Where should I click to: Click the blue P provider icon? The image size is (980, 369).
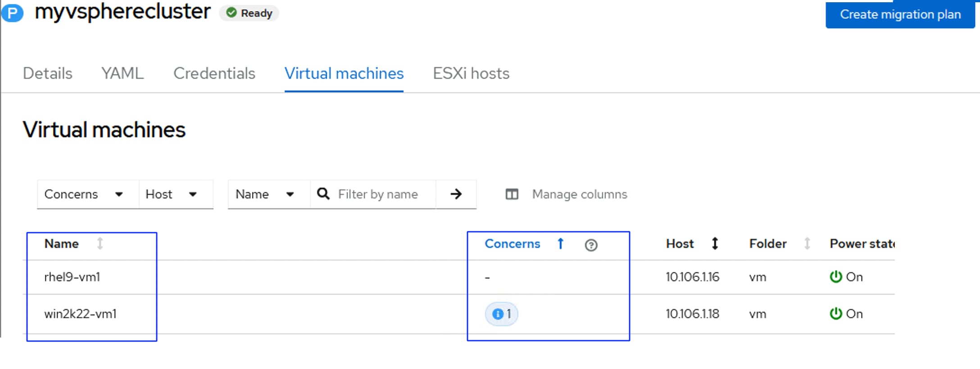pyautogui.click(x=12, y=12)
